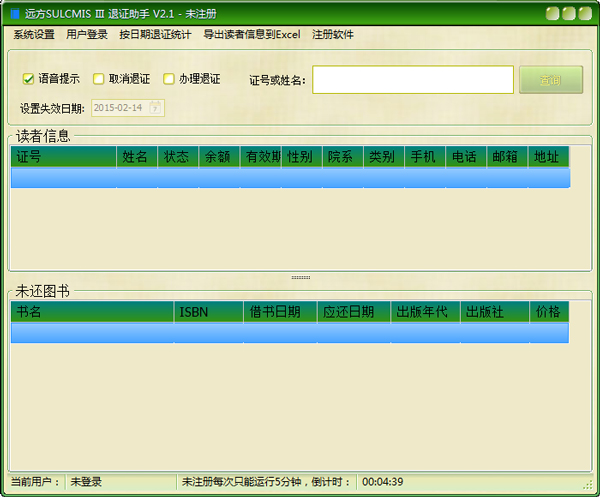This screenshot has height=497, width=600.
Task: Click the 应还日期 column header
Action: [x=354, y=312]
